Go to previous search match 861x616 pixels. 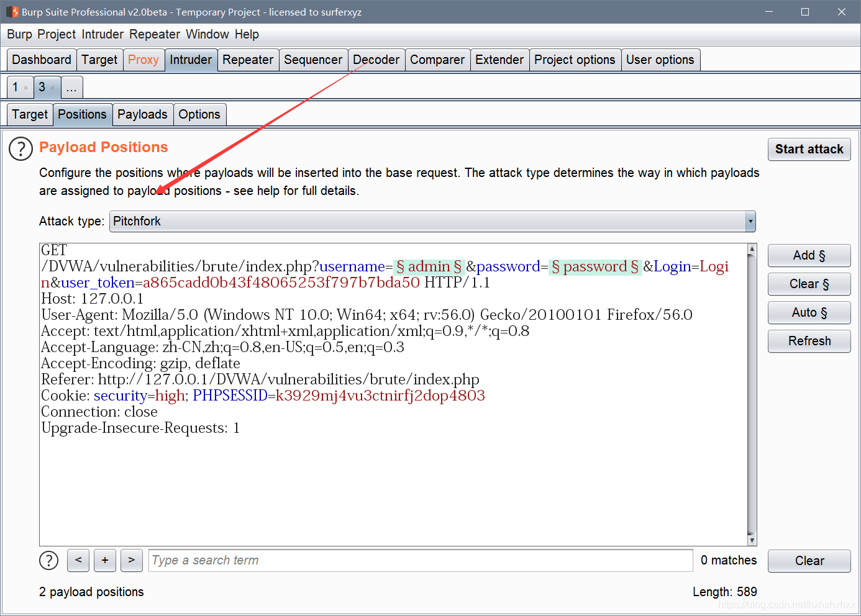pos(78,560)
